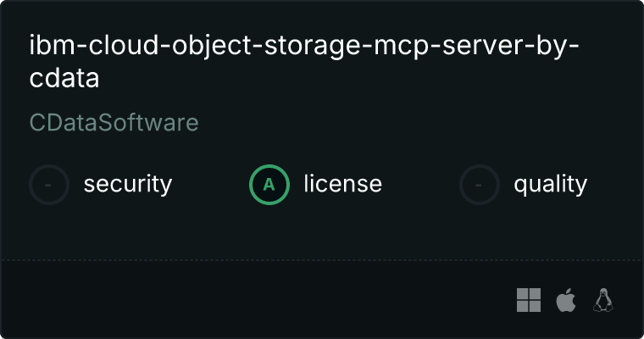Click the Windows platform icon
This screenshot has width=644, height=339.
(529, 299)
